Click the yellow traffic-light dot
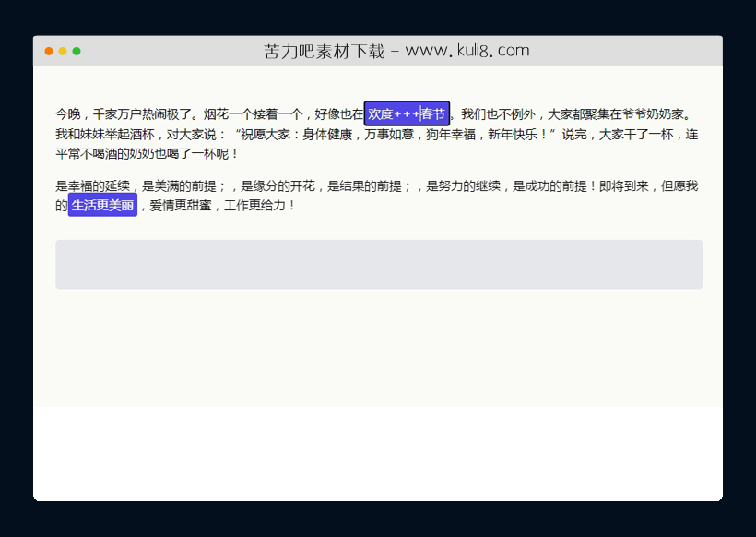This screenshot has height=537, width=756. 63,52
